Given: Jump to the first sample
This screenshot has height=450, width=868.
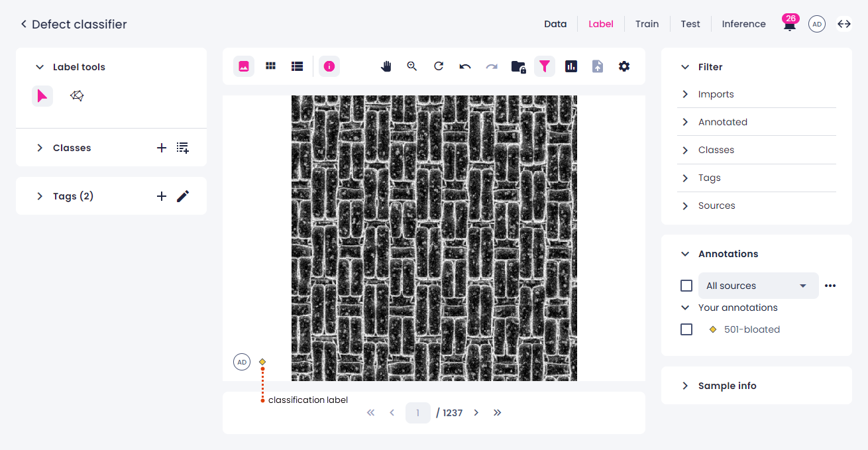Looking at the screenshot, I should tap(370, 413).
